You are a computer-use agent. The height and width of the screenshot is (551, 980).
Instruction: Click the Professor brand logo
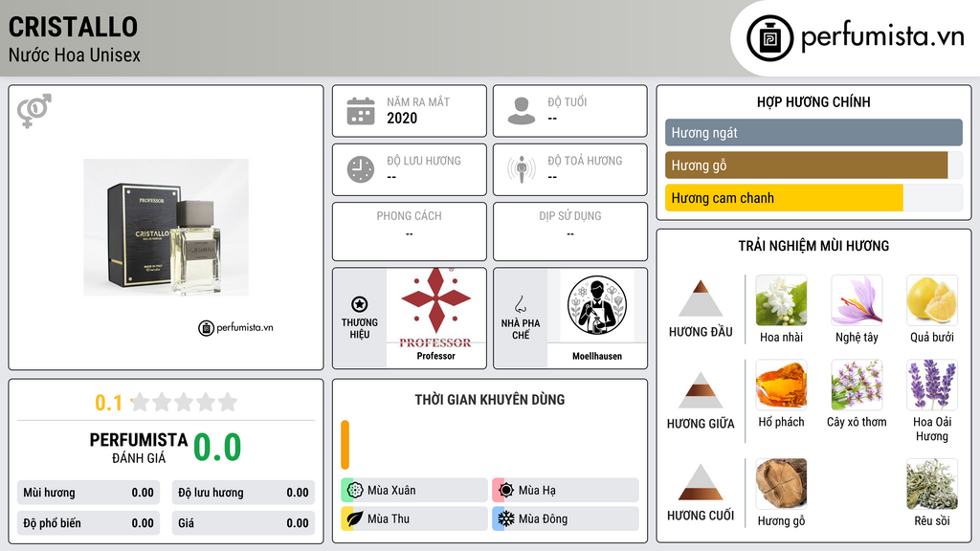(x=435, y=309)
